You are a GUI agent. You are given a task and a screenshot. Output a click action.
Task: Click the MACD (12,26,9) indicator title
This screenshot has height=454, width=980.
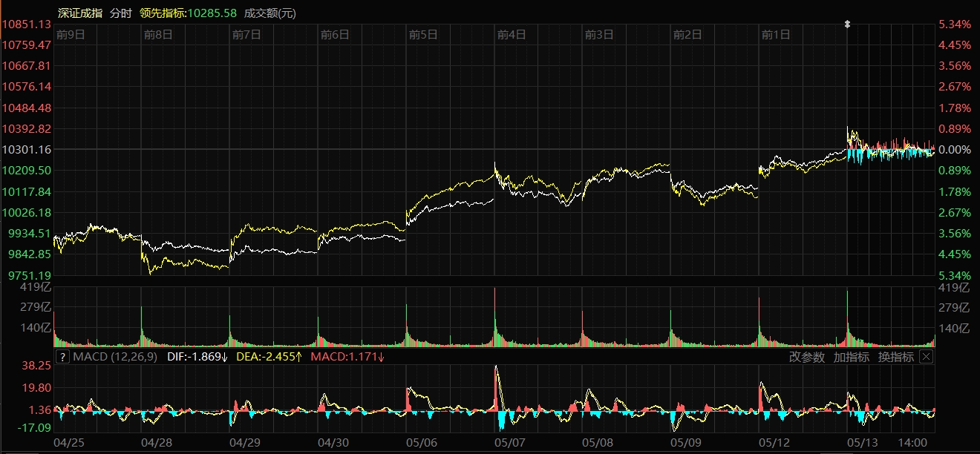click(x=115, y=357)
